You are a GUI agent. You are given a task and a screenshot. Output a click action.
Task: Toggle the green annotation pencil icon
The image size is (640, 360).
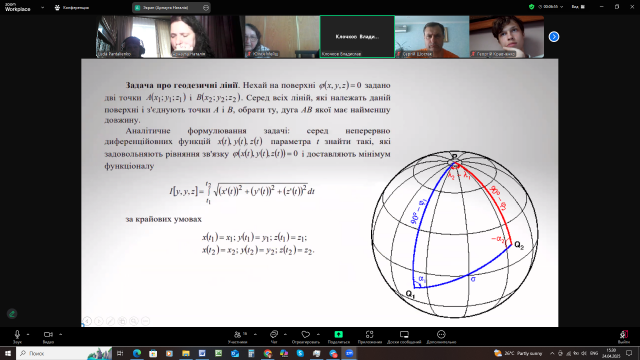tap(12, 313)
